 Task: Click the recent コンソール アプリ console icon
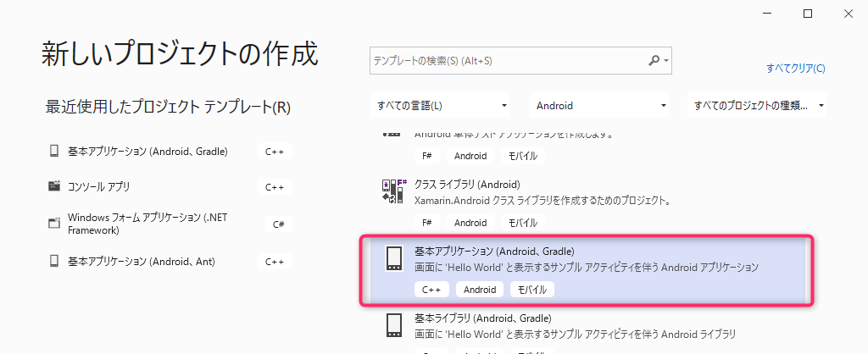point(53,186)
